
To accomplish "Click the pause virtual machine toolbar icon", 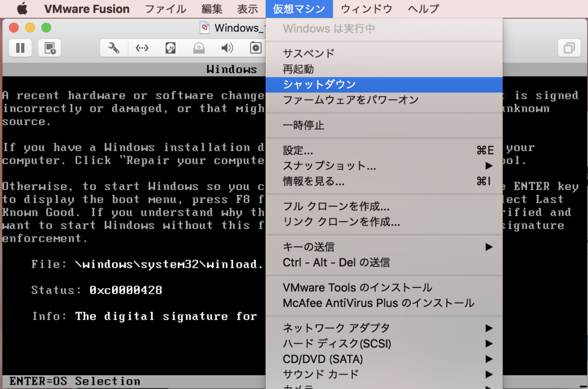I will pos(20,48).
